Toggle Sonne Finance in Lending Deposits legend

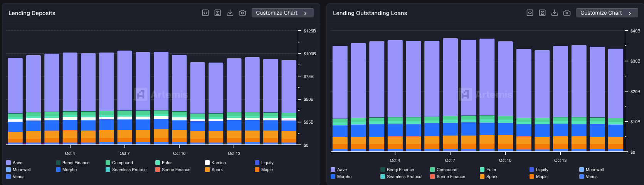[x=173, y=170]
